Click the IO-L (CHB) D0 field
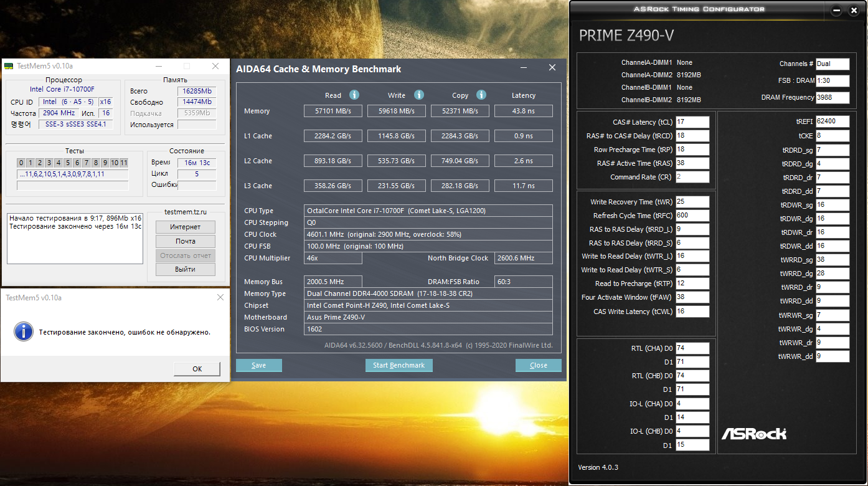This screenshot has height=486, width=868. click(x=692, y=431)
